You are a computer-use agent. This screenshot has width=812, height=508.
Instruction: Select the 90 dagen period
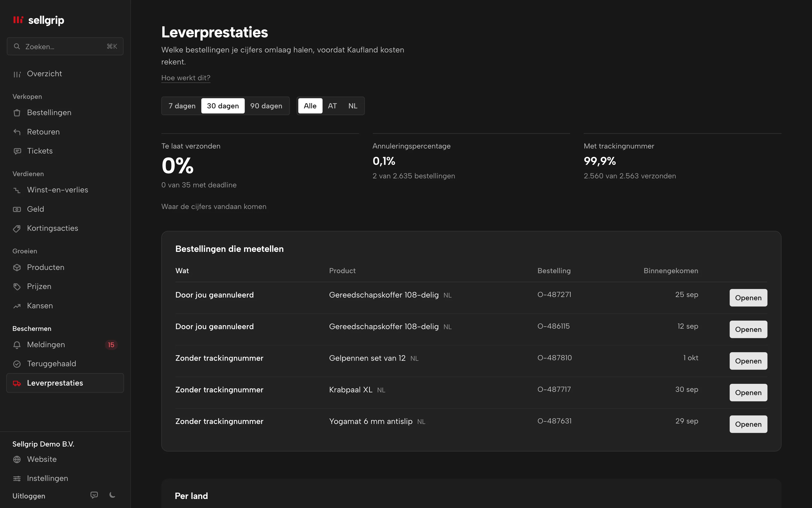point(266,106)
